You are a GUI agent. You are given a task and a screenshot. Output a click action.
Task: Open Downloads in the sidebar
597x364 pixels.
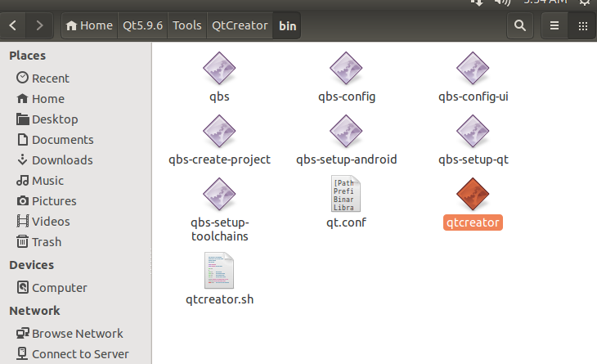click(55, 160)
